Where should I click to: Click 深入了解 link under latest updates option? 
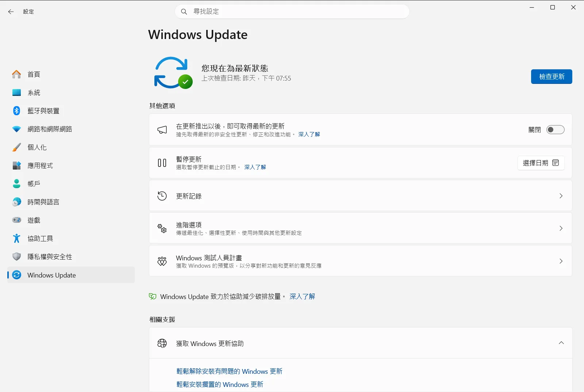[309, 135]
